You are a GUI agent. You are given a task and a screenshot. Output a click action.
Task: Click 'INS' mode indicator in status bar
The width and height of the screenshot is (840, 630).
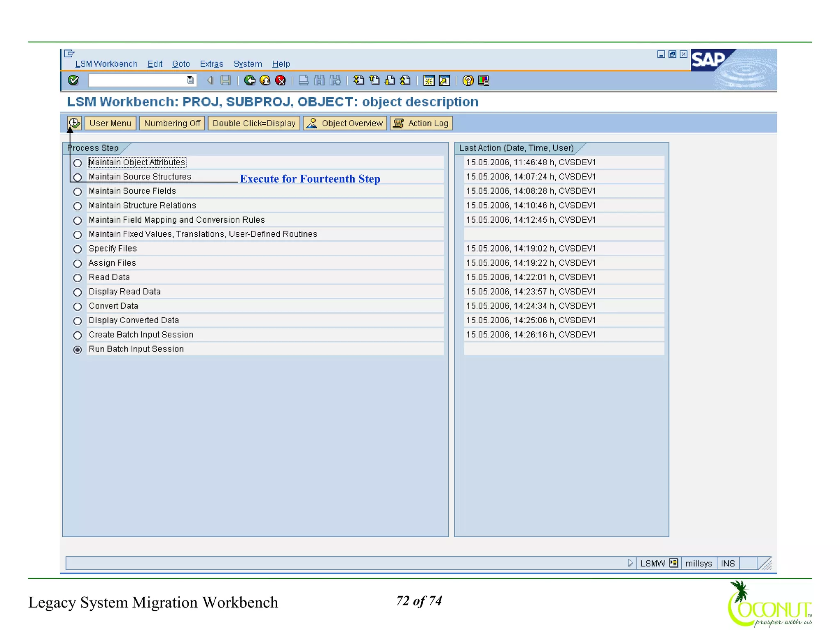coord(728,563)
